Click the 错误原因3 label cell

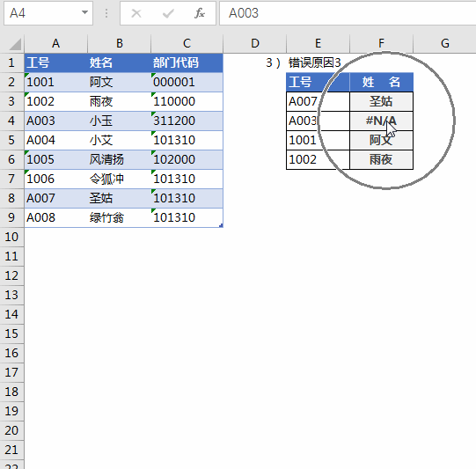[x=314, y=62]
